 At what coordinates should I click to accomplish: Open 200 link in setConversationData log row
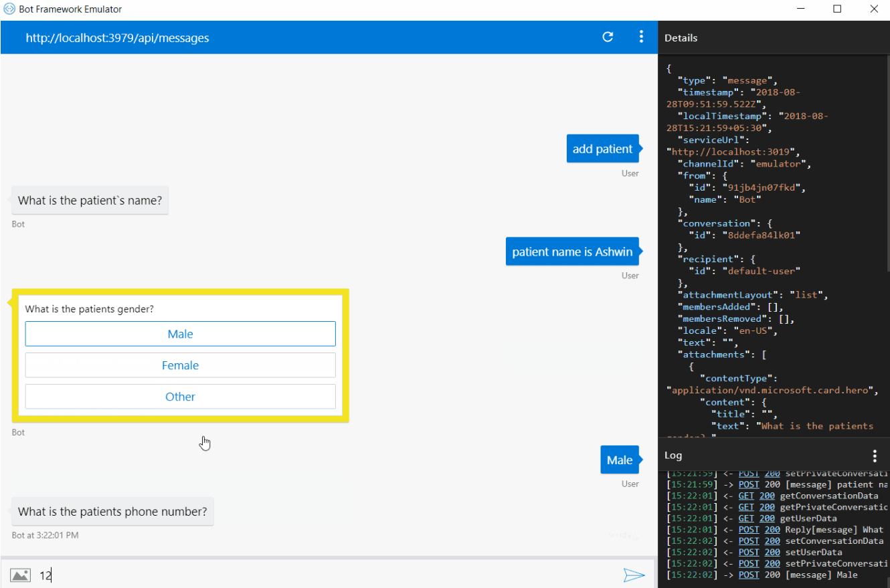pyautogui.click(x=772, y=541)
